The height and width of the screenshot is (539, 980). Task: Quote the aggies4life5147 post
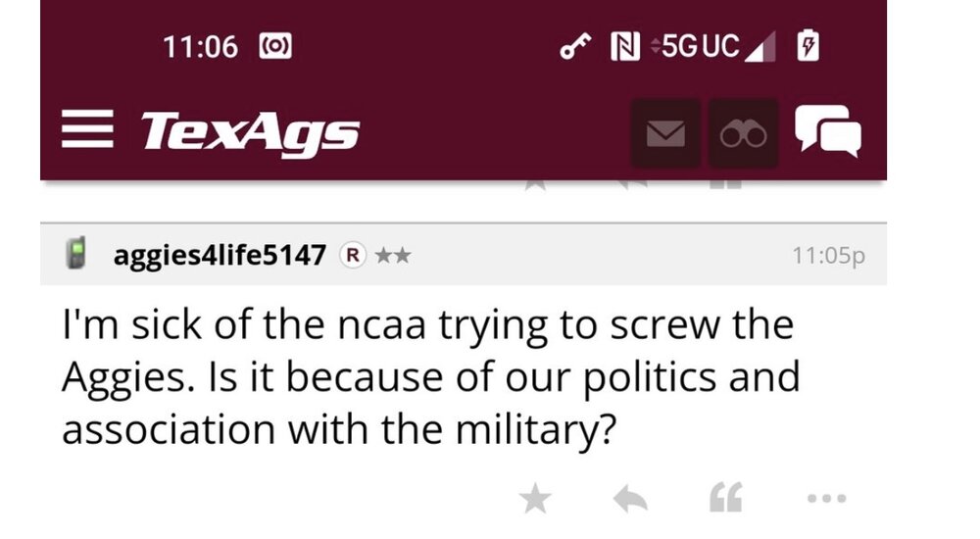(724, 500)
